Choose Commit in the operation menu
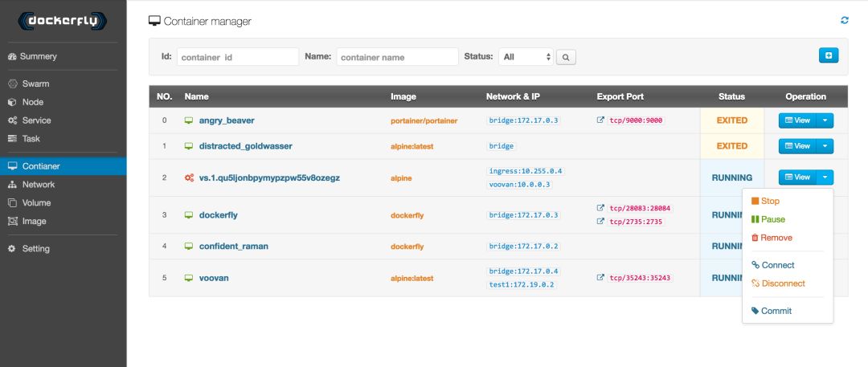Screen dimensions: 868x367 click(x=776, y=311)
